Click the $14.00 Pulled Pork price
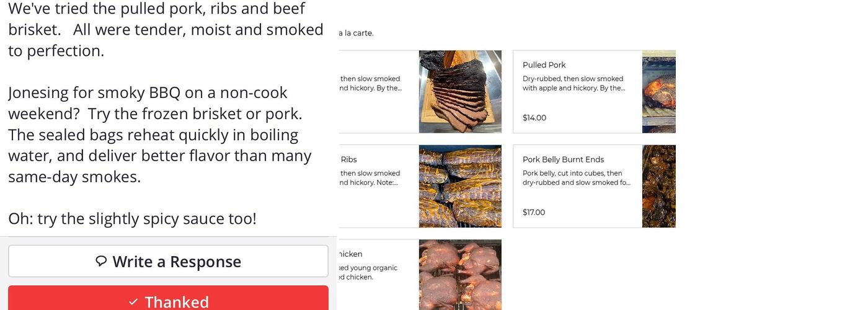 pyautogui.click(x=534, y=118)
